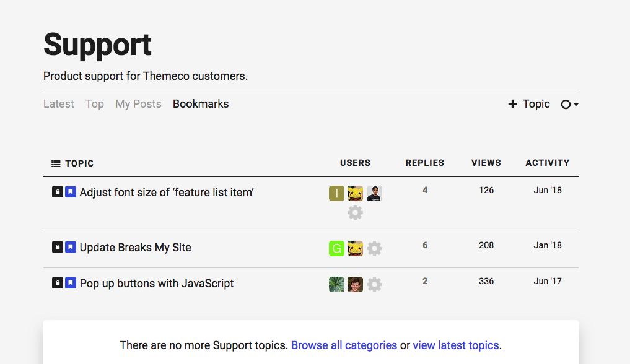The width and height of the screenshot is (630, 364).
Task: Create a new Topic
Action: click(x=529, y=104)
